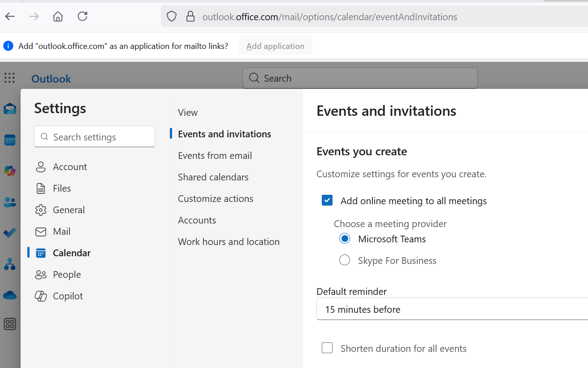This screenshot has height=368, width=588.
Task: Enable Shorten duration for all events
Action: [x=327, y=348]
